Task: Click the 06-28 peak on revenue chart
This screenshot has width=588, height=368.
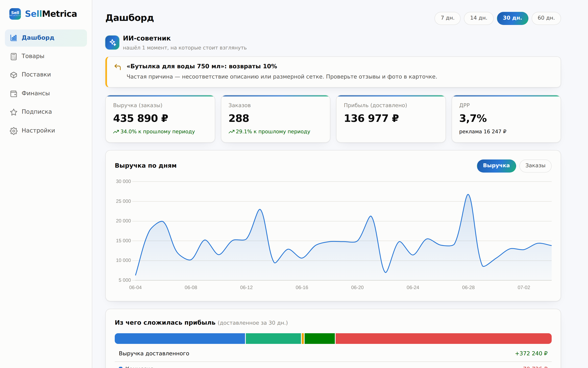Action: click(468, 194)
